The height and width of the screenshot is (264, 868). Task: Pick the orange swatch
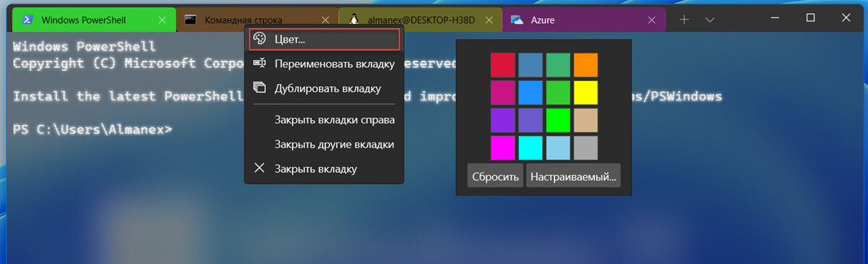click(585, 65)
